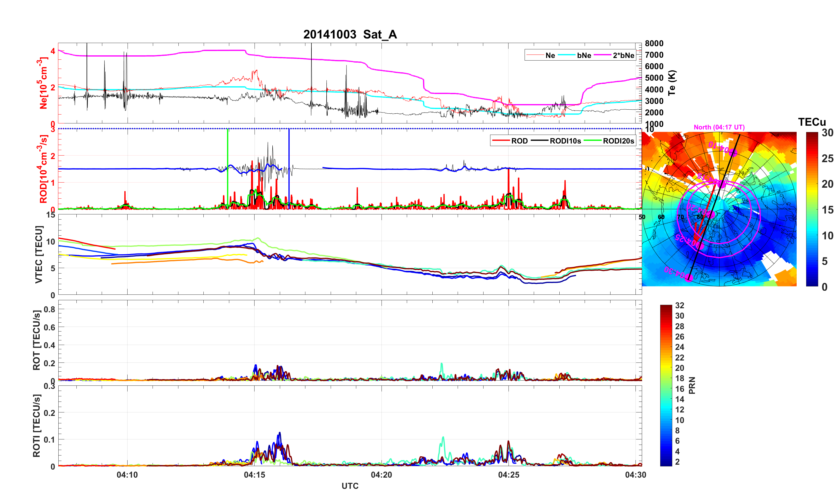Image resolution: width=834 pixels, height=504 pixels.
Task: Click the magenta '2*bNe' legend entry
Action: coord(623,55)
